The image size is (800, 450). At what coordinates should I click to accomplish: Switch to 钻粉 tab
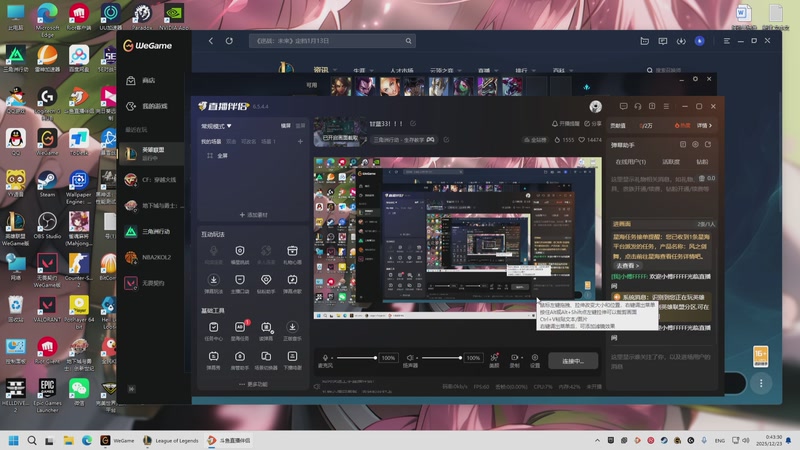[702, 162]
